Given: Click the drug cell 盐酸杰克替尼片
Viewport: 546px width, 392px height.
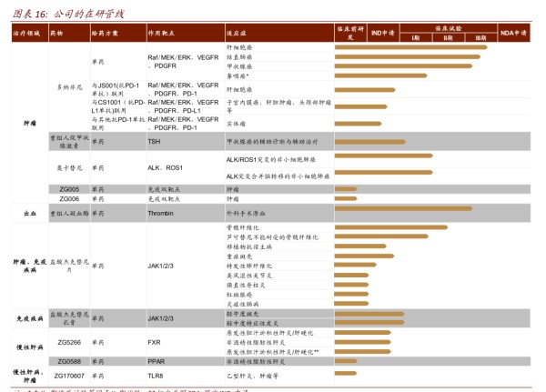Looking at the screenshot, I should click(69, 266).
